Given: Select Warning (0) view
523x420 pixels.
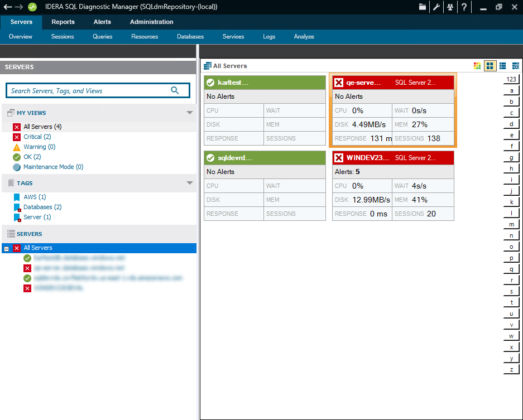Looking at the screenshot, I should [x=40, y=147].
